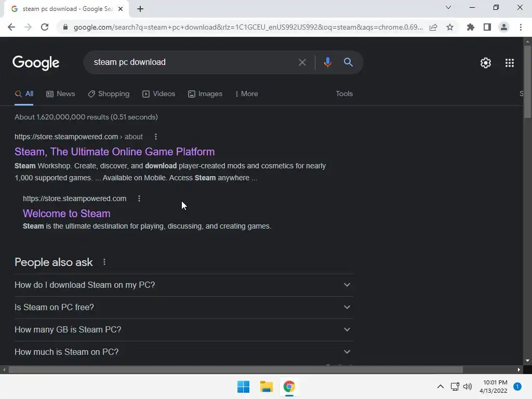Open the Welcome to Steam link
The height and width of the screenshot is (399, 532).
point(66,214)
